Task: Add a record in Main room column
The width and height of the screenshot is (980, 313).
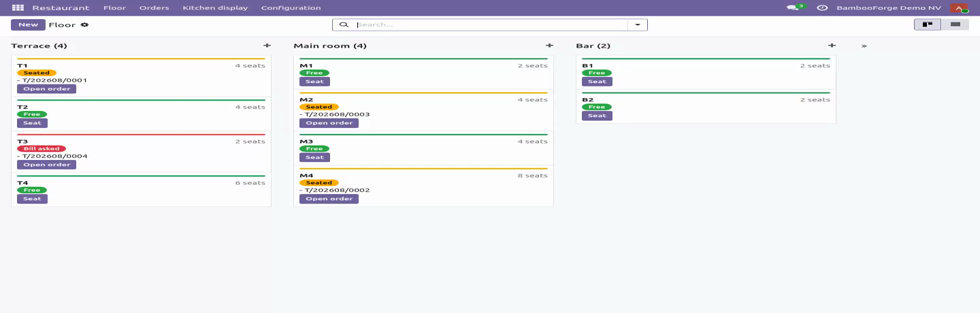Action: point(549,46)
